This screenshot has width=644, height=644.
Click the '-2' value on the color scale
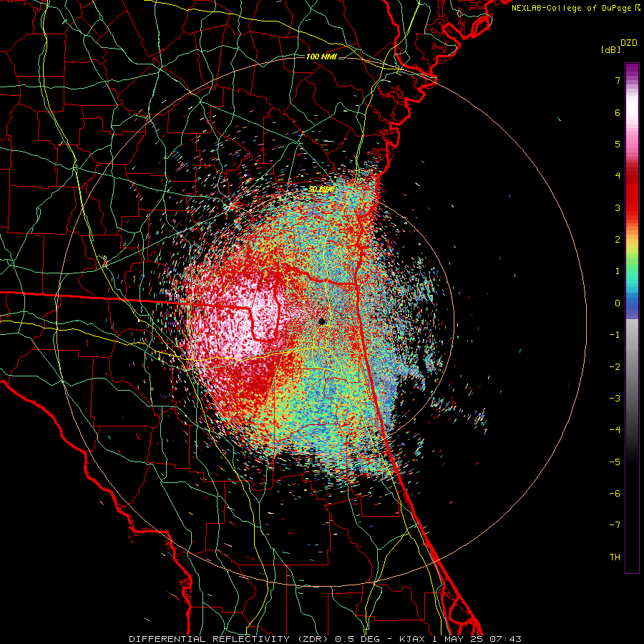click(615, 367)
